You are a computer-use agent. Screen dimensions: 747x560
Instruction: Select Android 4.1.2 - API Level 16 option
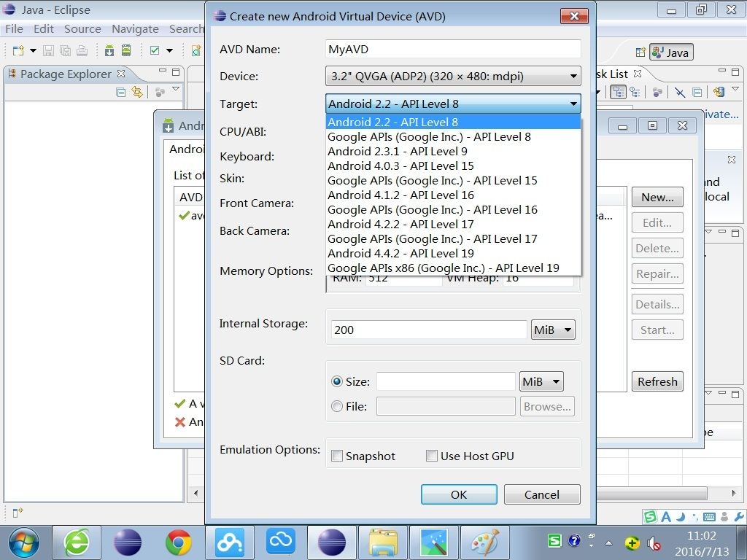pos(453,195)
